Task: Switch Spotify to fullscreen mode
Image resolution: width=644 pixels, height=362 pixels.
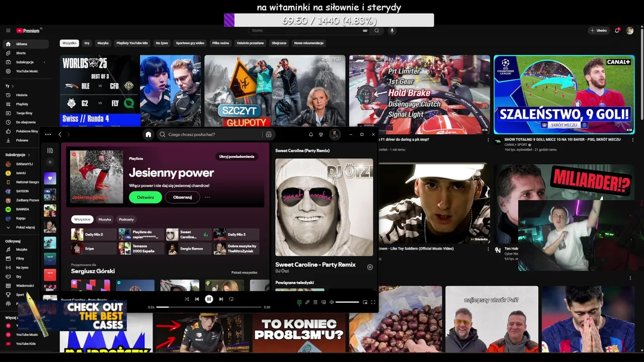Action: 373,302
